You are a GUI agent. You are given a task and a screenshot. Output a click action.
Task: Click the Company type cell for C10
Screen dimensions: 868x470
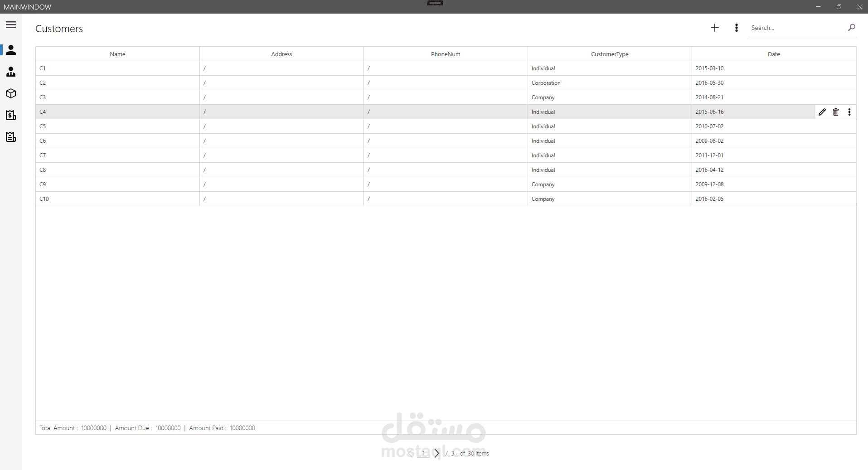pos(610,199)
